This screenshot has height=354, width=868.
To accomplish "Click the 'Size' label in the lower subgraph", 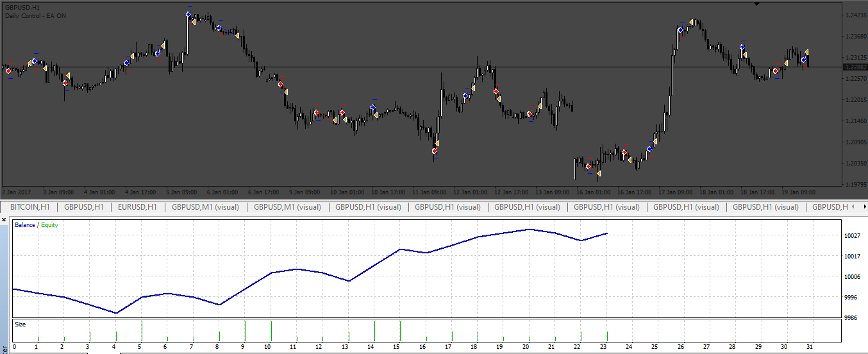I will [x=21, y=324].
